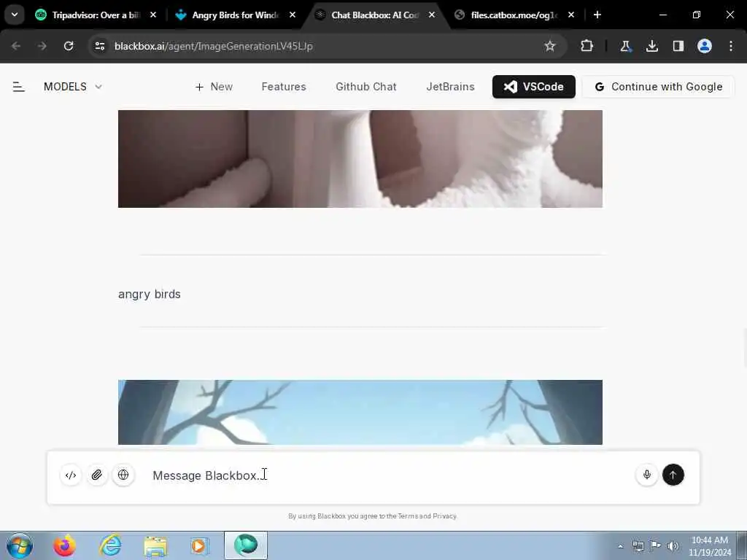Open the Terms link

407,516
